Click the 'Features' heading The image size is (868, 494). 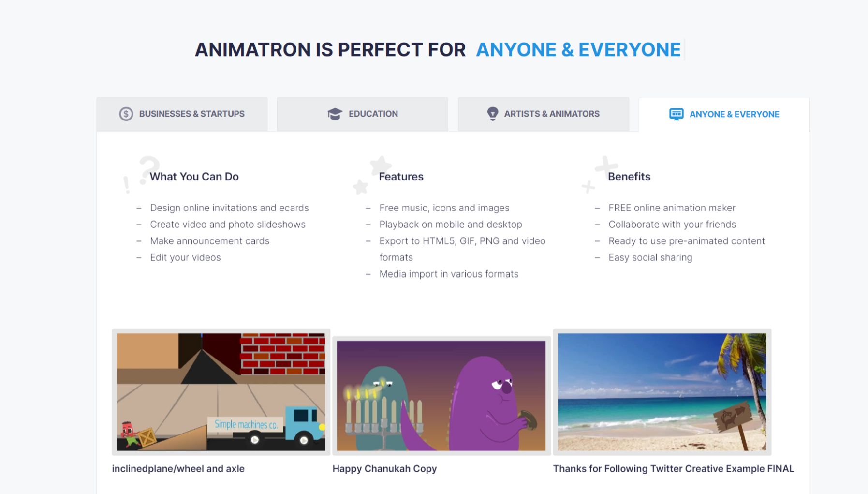tap(401, 177)
